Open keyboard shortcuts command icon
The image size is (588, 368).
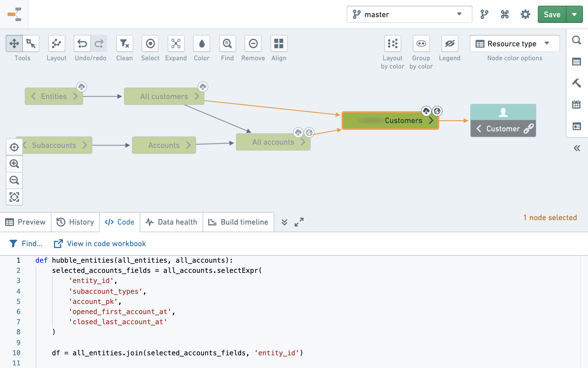pos(505,14)
